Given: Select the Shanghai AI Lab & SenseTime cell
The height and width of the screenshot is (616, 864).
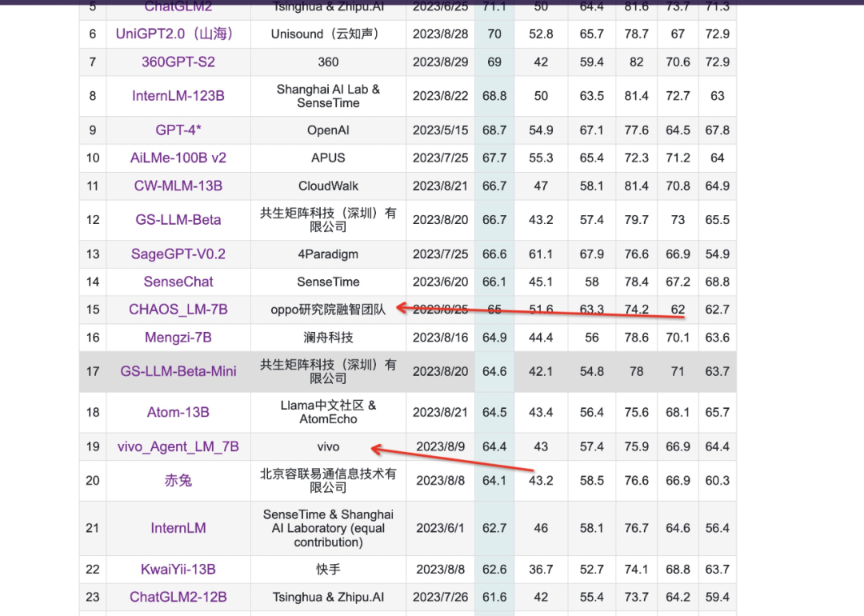Looking at the screenshot, I should [x=329, y=96].
